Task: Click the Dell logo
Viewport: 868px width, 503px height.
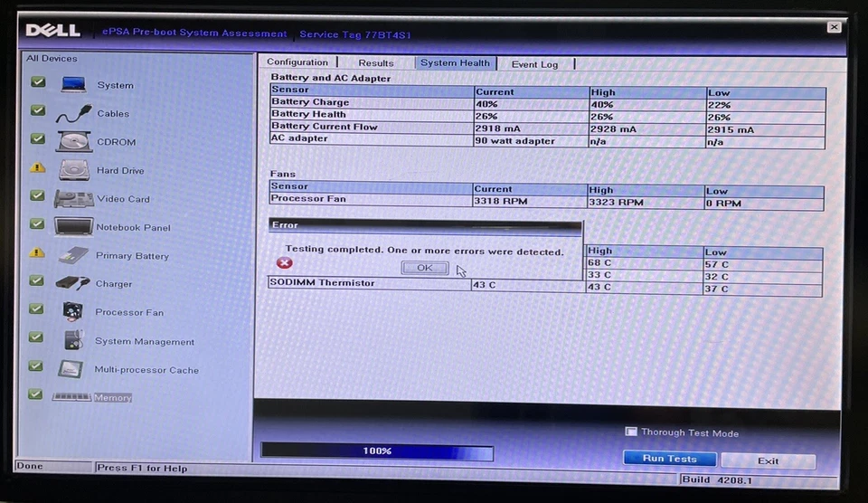Action: pyautogui.click(x=53, y=30)
